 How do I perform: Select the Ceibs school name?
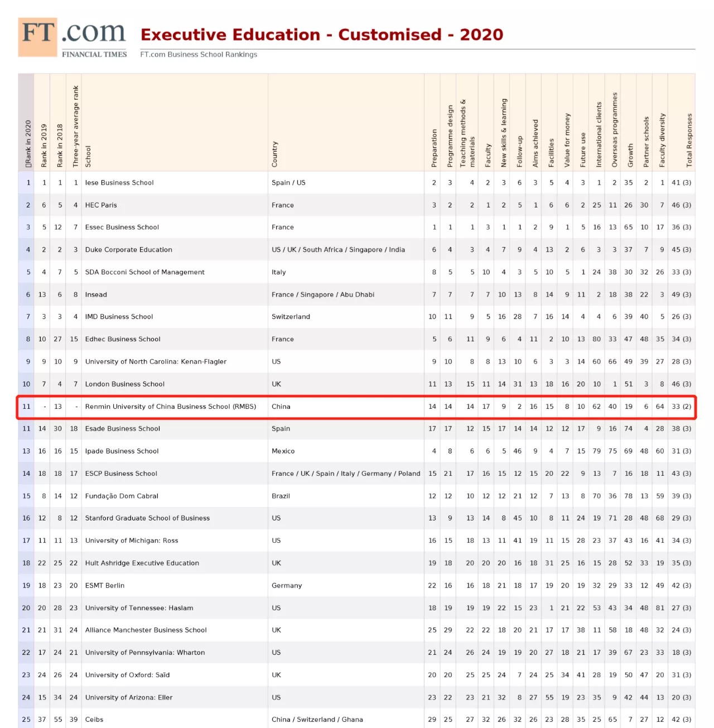click(x=94, y=719)
